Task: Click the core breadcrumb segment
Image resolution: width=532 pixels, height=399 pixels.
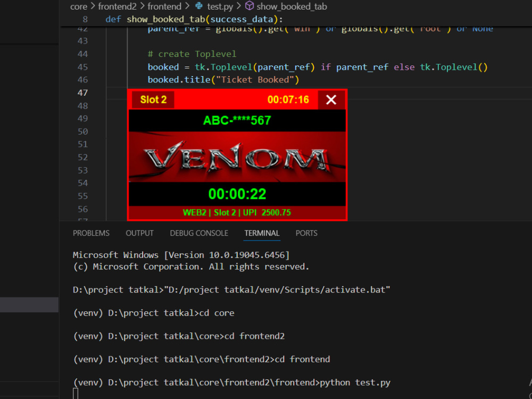Action: (79, 6)
